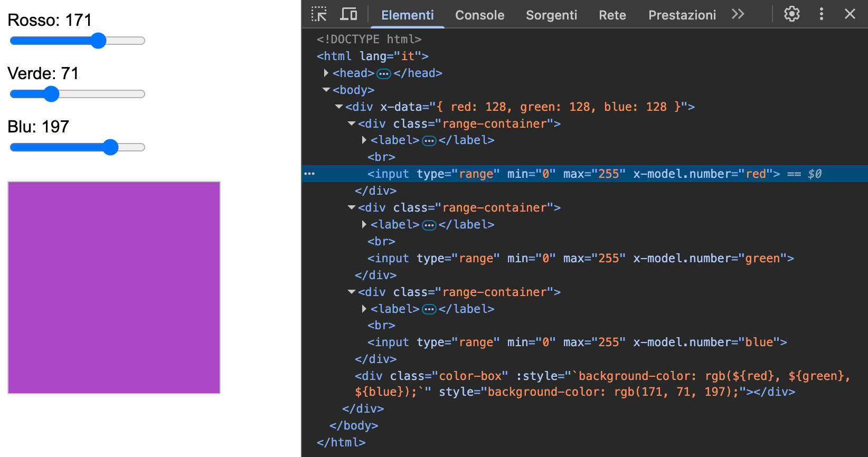Viewport: 868px width, 457px height.
Task: Toggle the device toolbar icon
Action: pos(348,14)
